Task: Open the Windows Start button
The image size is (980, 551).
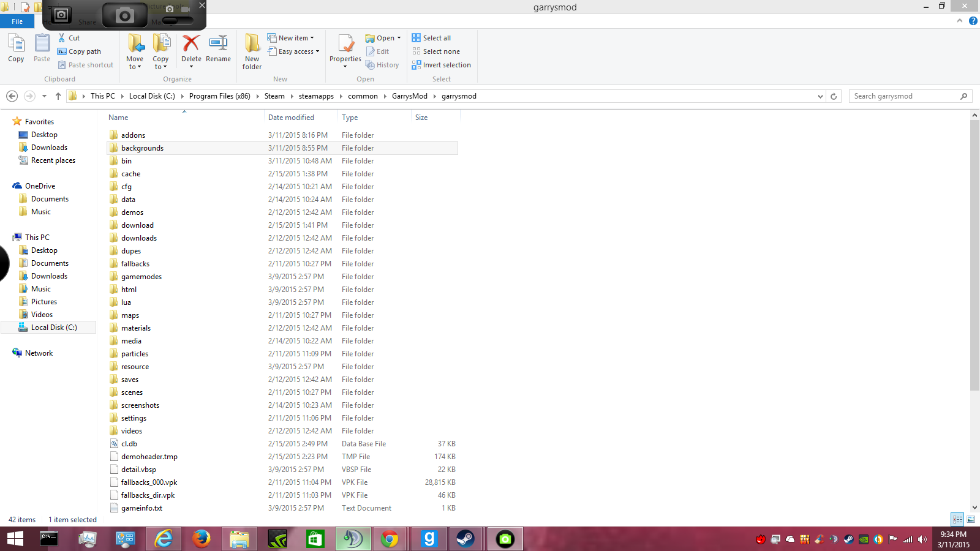Action: [x=15, y=539]
